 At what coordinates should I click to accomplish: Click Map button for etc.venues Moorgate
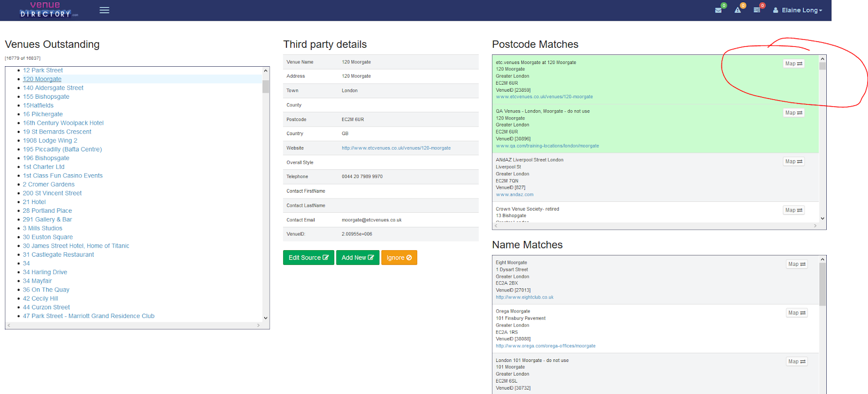coord(794,63)
